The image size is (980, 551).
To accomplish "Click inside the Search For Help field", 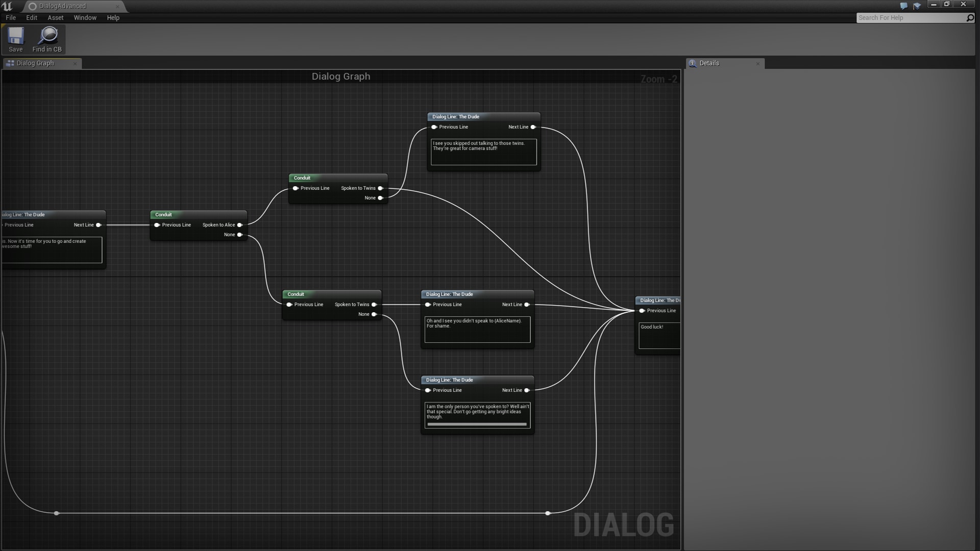I will point(909,17).
